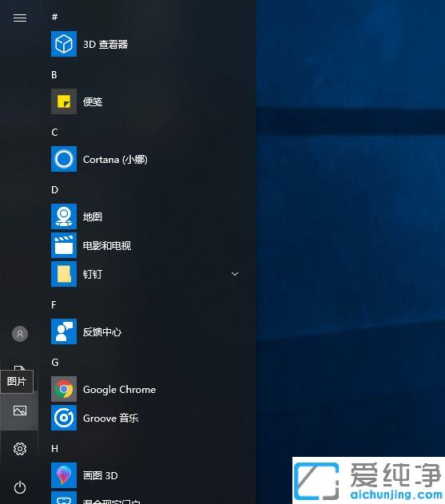Click the G letter header
445x504 pixels.
pos(55,363)
